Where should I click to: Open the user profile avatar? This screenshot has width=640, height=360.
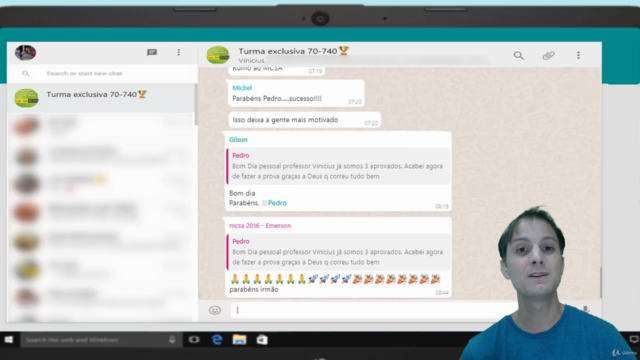tap(25, 53)
